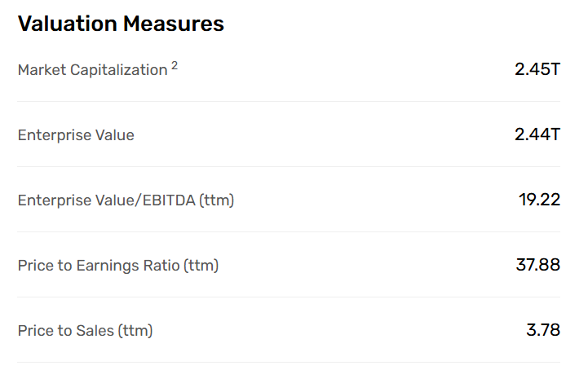The width and height of the screenshot is (588, 370).
Task: Click the (ttm) suffix after Price to Sales
Action: [x=135, y=331]
